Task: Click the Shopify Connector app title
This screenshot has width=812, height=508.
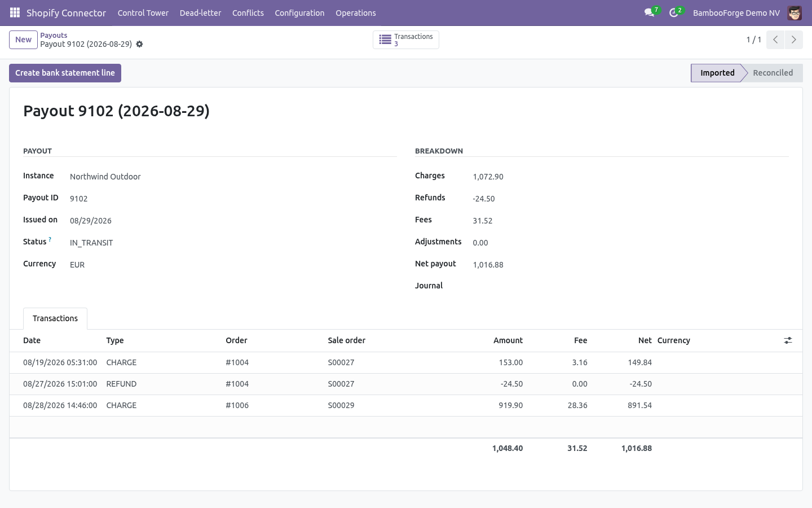Action: [x=66, y=13]
